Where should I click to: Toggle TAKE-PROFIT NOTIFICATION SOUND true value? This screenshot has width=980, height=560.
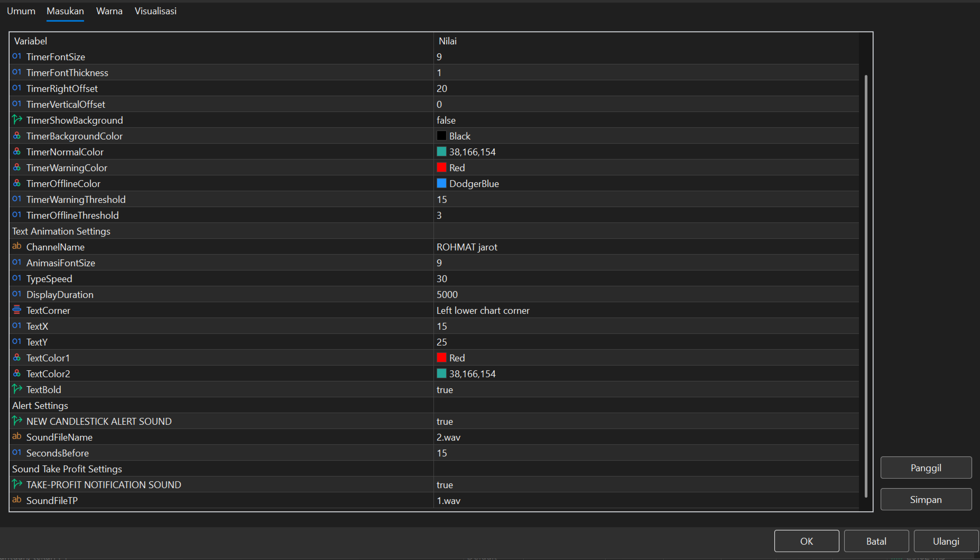pos(646,484)
